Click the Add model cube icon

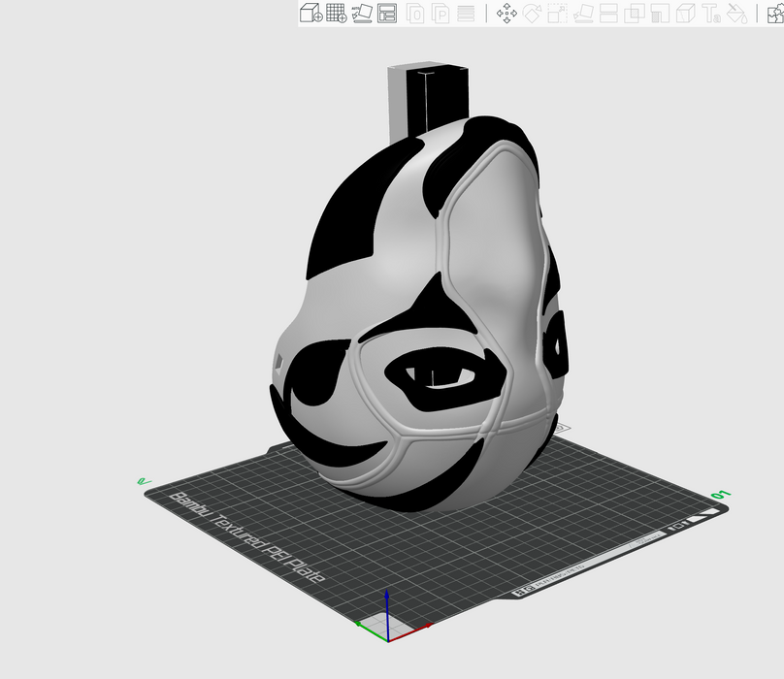click(x=310, y=13)
